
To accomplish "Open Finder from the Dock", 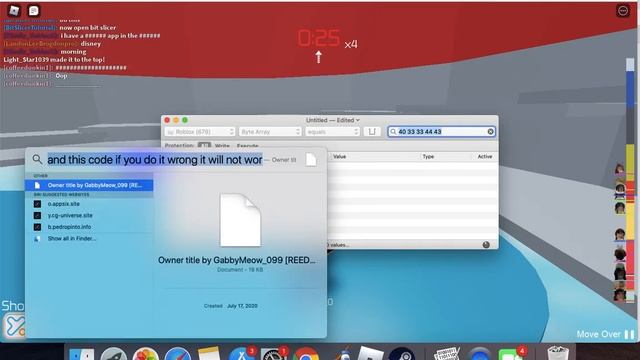I will tap(81, 354).
